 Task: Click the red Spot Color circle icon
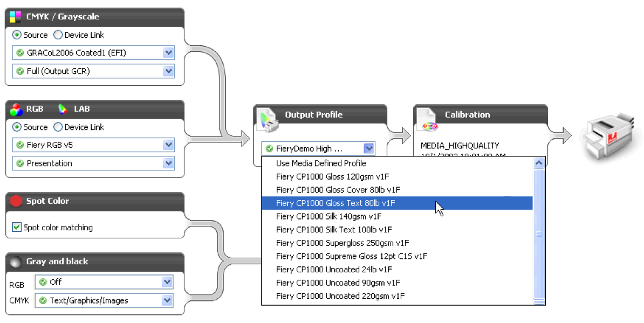pos(16,201)
